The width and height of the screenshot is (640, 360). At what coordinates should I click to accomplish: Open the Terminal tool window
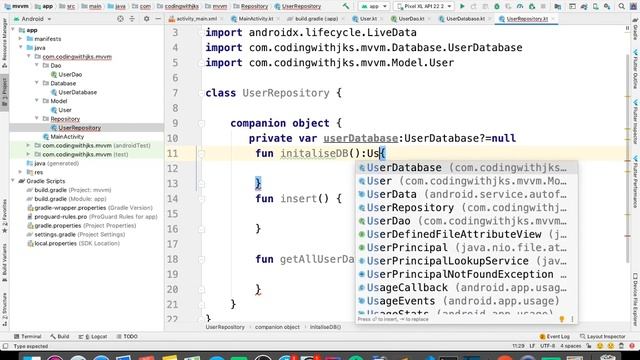click(x=27, y=337)
